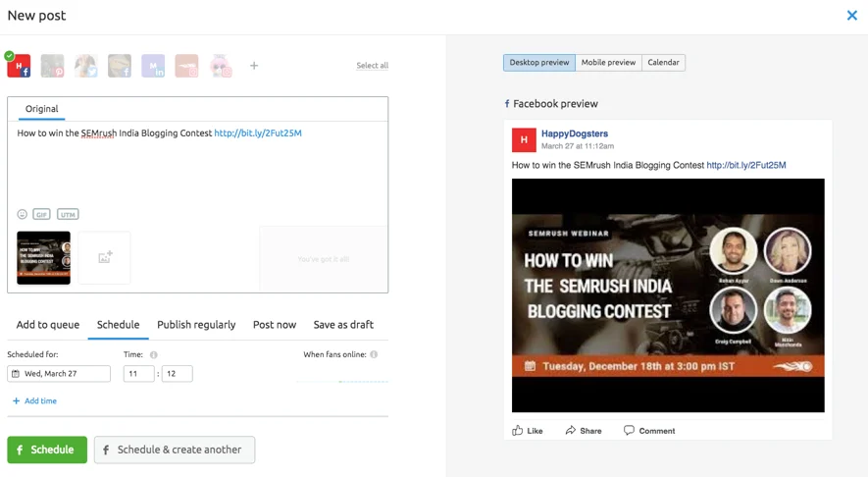Click Add time link
The image size is (868, 477).
35,400
